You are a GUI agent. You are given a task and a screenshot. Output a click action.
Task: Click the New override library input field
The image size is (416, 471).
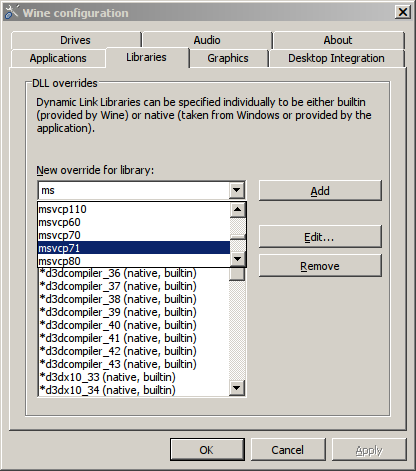[x=134, y=190]
